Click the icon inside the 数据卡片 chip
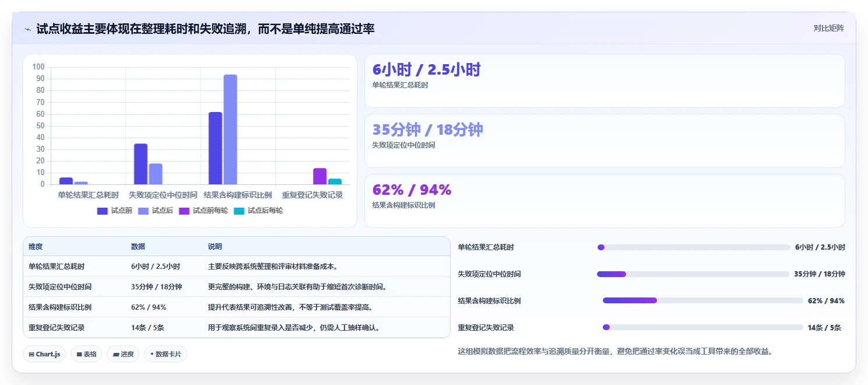Screen dimensions: 868x385 (x=152, y=354)
